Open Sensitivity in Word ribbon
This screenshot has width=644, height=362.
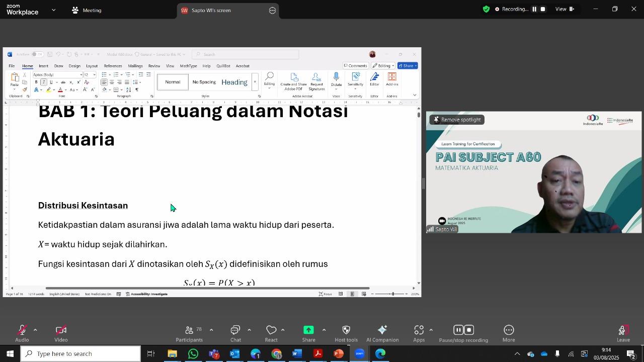pyautogui.click(x=355, y=80)
